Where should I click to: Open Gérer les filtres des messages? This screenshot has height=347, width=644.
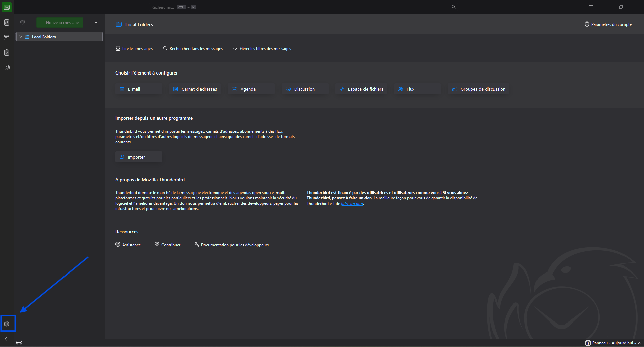pos(262,49)
